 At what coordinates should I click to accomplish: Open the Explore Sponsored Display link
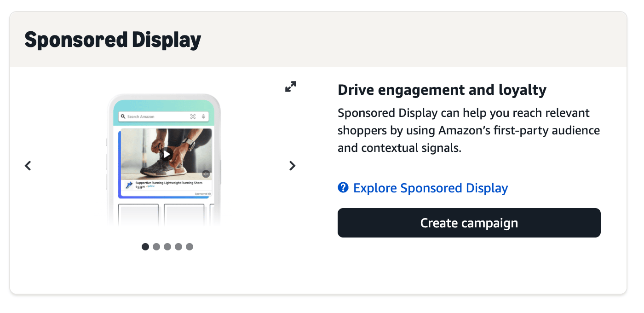[431, 188]
